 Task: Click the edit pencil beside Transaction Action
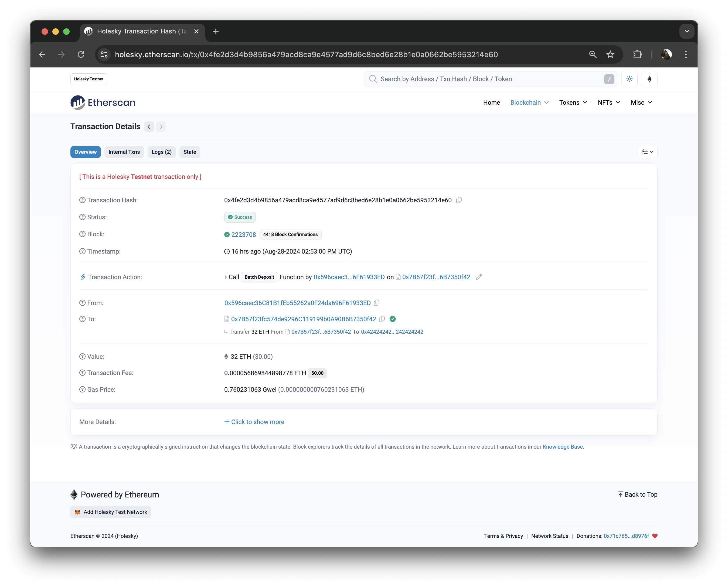479,277
